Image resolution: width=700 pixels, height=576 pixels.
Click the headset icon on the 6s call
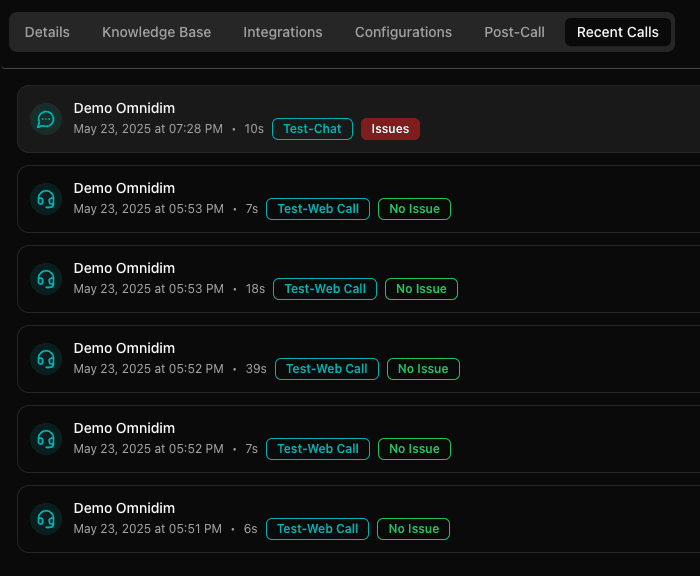pyautogui.click(x=45, y=519)
